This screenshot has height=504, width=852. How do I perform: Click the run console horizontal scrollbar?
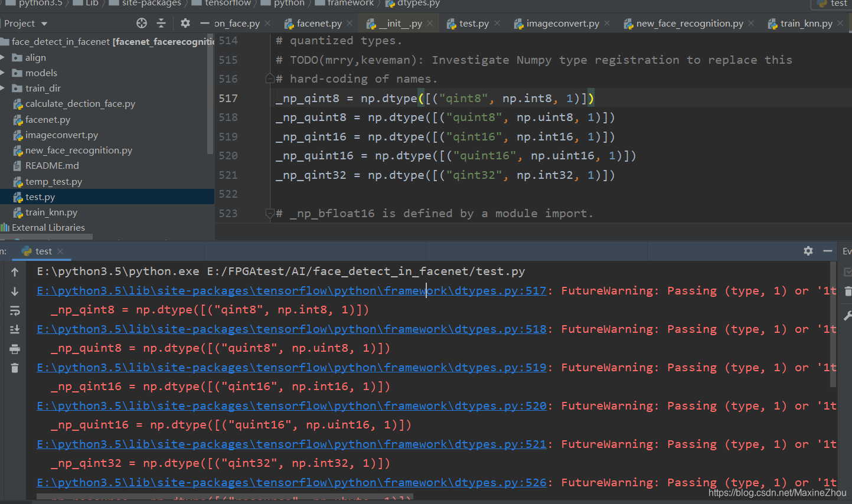[x=224, y=497]
